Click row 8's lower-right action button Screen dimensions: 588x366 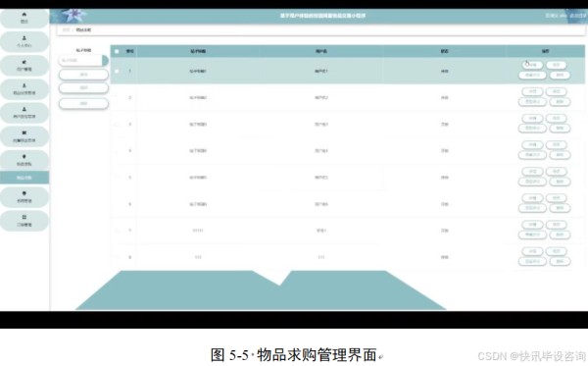(560, 262)
